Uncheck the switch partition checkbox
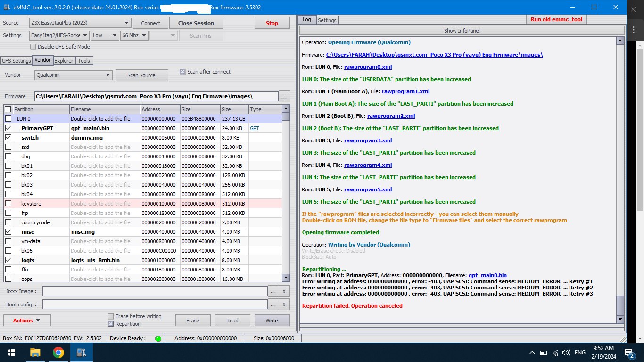Screen dimensions: 644x362 (8, 138)
